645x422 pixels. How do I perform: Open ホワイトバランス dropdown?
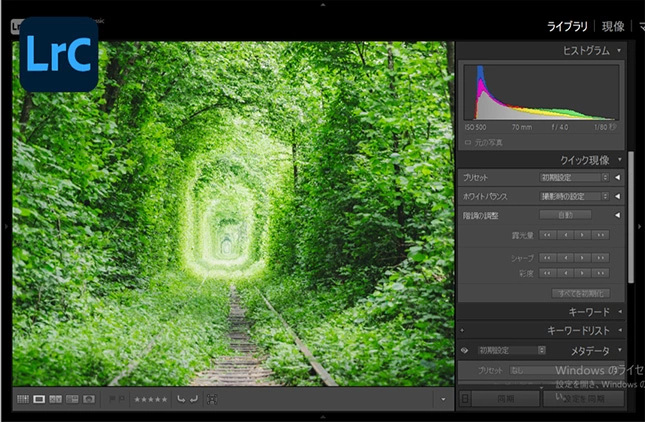574,196
